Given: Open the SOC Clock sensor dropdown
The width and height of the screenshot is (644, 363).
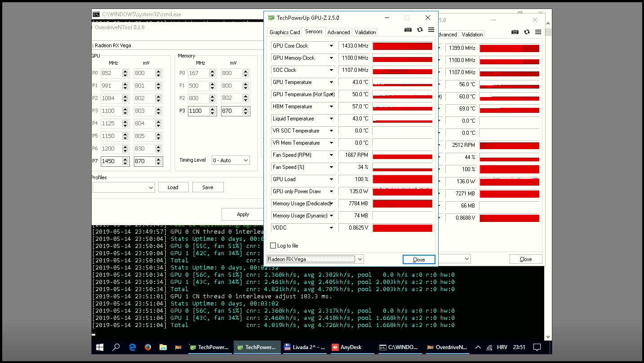Looking at the screenshot, I should tap(332, 70).
